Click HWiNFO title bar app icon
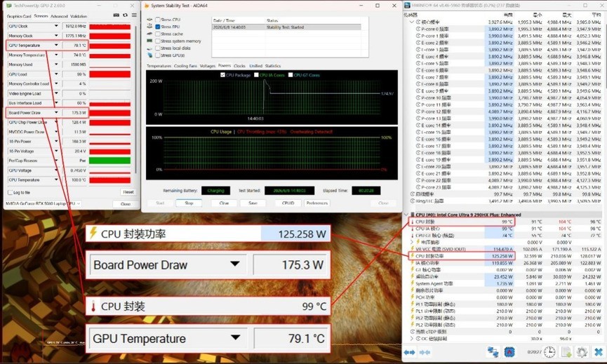The image size is (607, 364). coord(407,6)
